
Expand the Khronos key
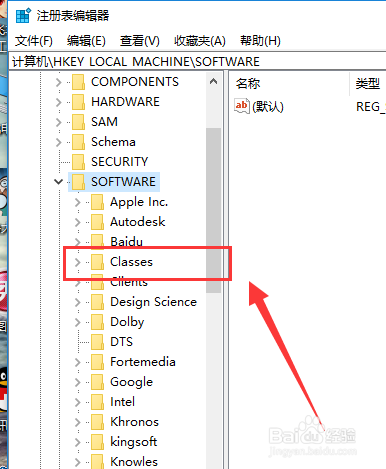coord(78,422)
